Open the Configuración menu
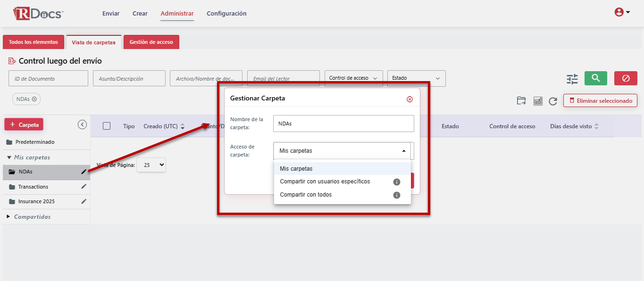Image resolution: width=644 pixels, height=281 pixels. [x=226, y=14]
